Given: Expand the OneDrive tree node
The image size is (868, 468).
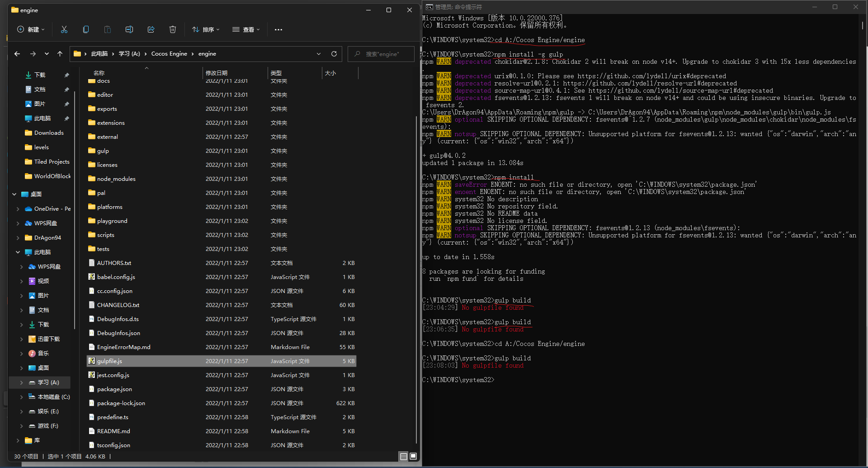Looking at the screenshot, I should point(18,209).
